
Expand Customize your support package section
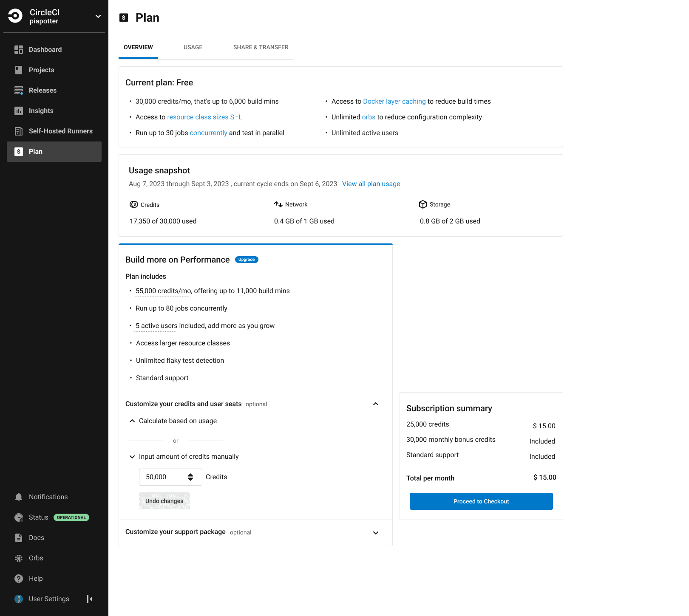376,533
